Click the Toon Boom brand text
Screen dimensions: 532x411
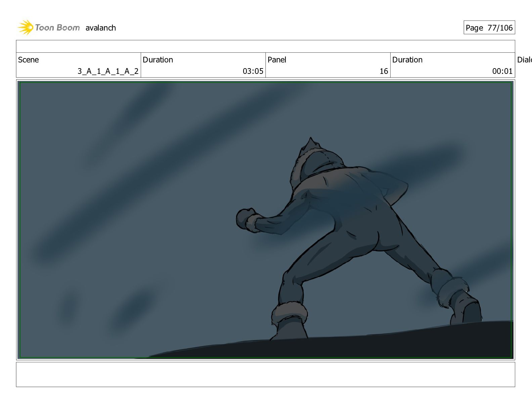[57, 28]
